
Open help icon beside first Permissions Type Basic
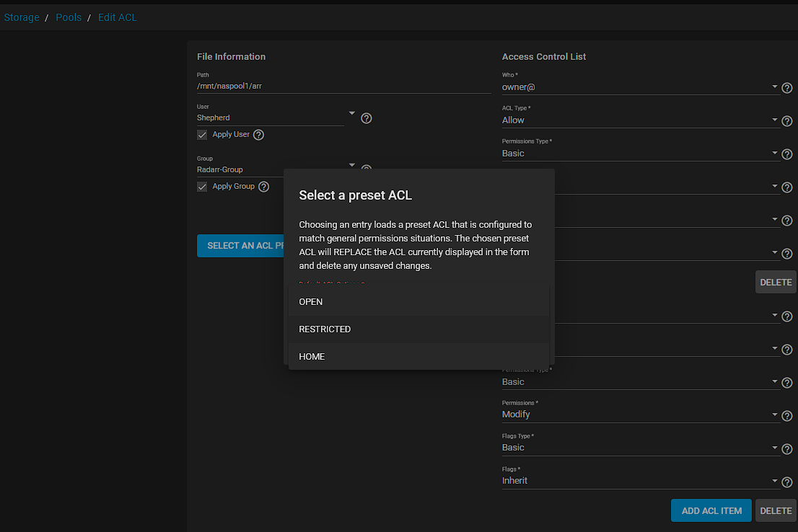pos(786,154)
